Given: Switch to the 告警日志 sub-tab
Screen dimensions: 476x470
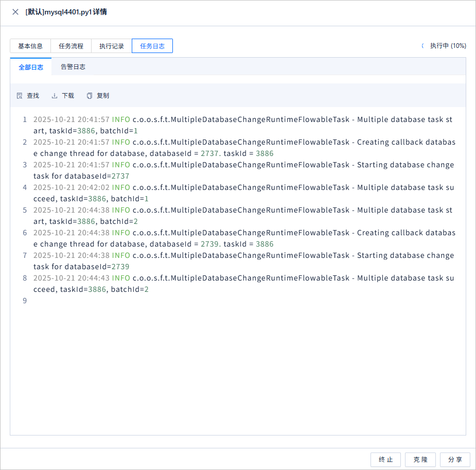Looking at the screenshot, I should pyautogui.click(x=73, y=67).
